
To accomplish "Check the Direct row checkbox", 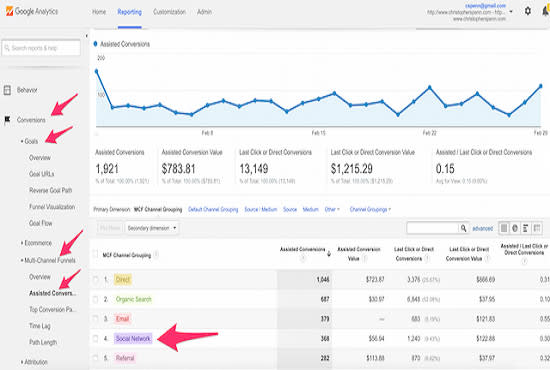I will [95, 280].
